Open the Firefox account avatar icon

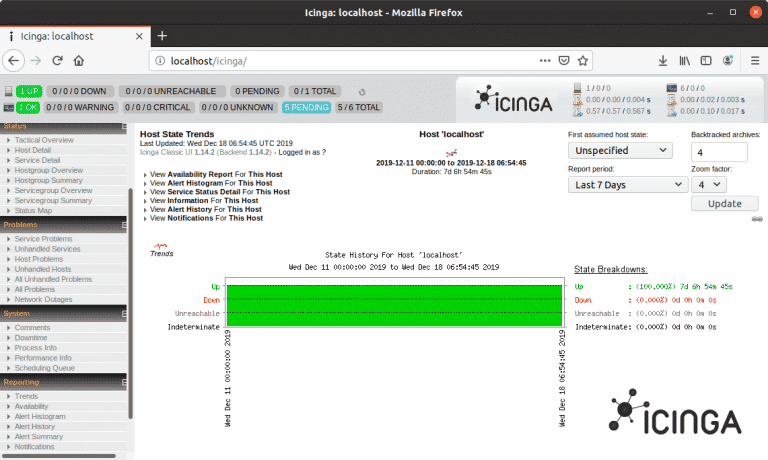tap(728, 61)
